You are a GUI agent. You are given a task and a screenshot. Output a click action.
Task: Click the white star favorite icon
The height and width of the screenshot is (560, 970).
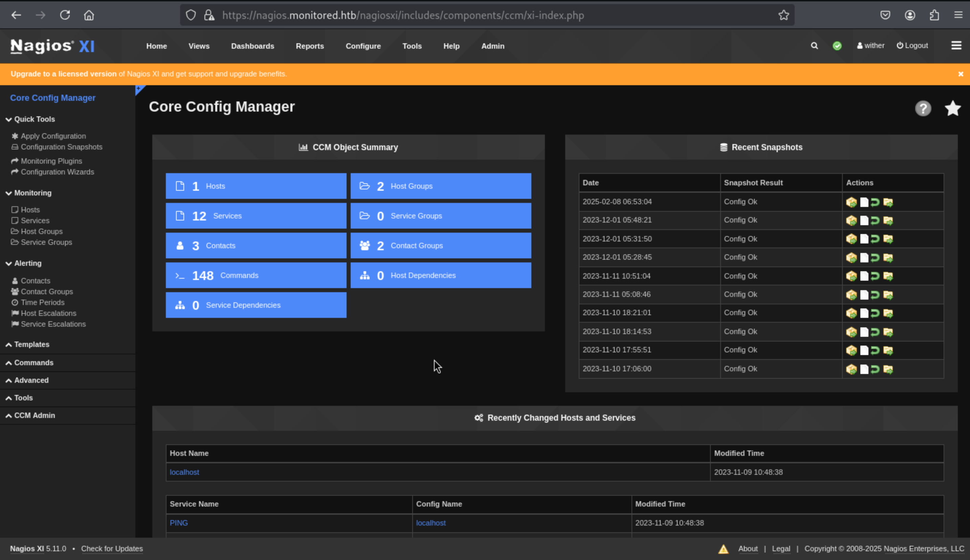click(952, 109)
